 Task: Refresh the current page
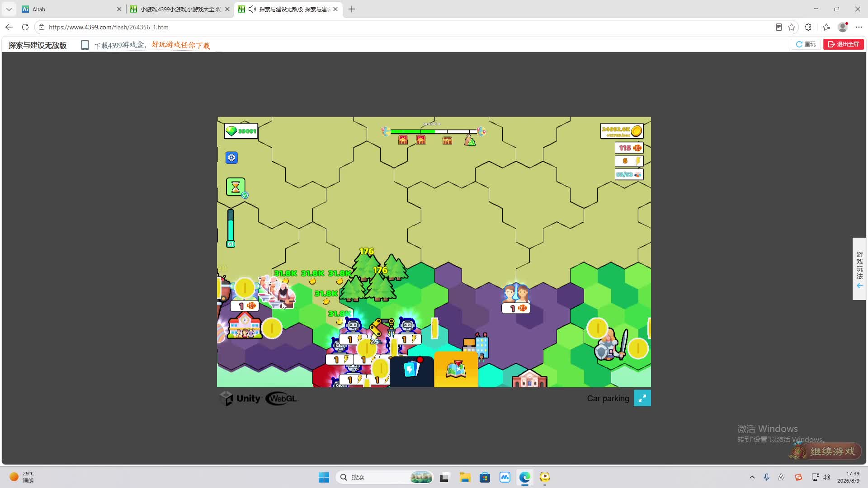click(25, 27)
